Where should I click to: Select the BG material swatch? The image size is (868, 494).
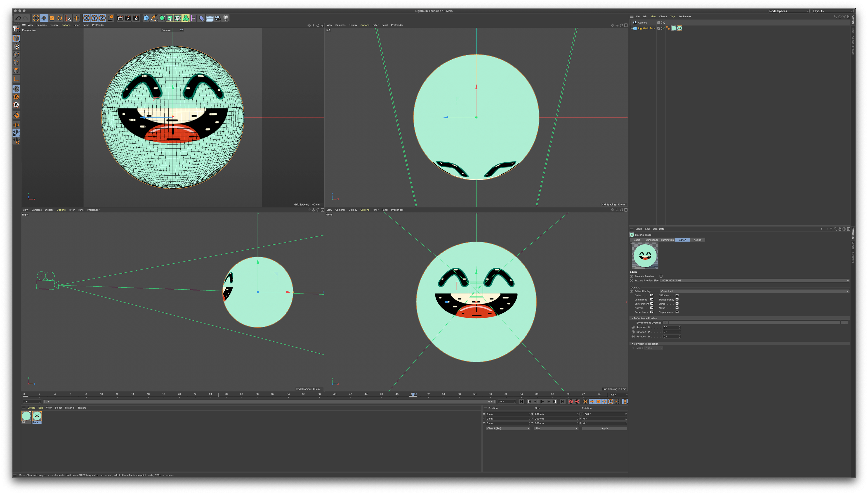26,416
